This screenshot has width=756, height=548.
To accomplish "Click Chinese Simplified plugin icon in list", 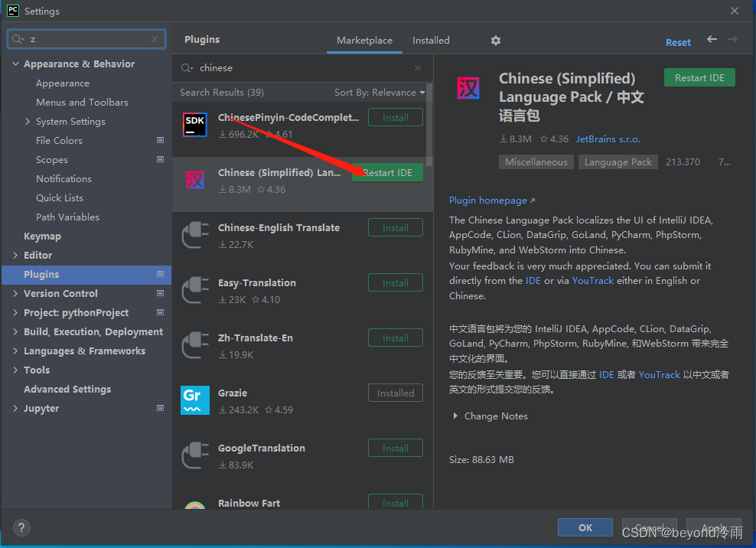I will 195,180.
